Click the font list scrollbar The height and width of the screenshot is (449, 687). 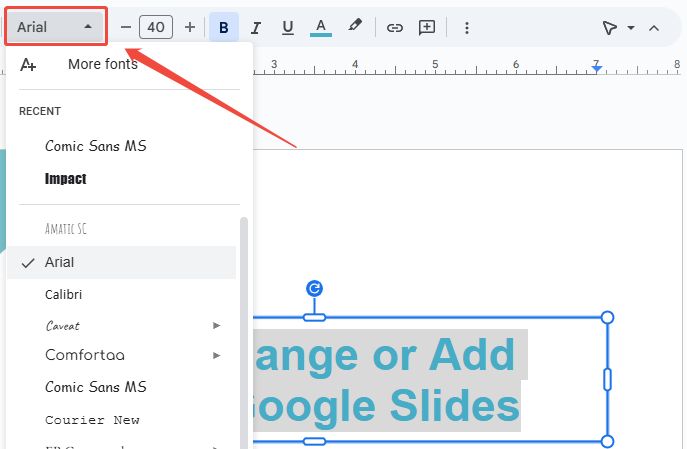pyautogui.click(x=244, y=333)
